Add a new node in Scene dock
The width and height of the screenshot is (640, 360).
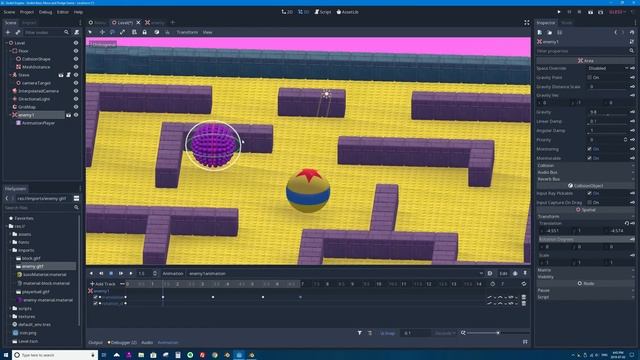pyautogui.click(x=8, y=32)
